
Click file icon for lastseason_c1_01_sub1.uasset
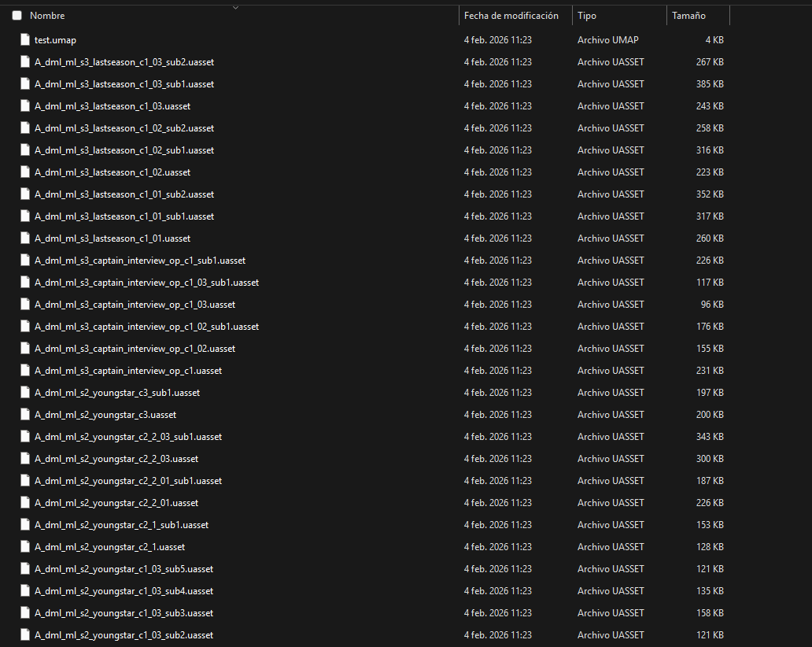[25, 216]
